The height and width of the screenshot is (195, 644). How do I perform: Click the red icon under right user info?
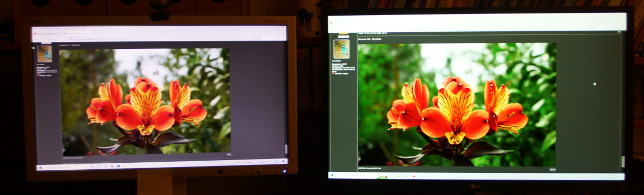tap(333, 74)
